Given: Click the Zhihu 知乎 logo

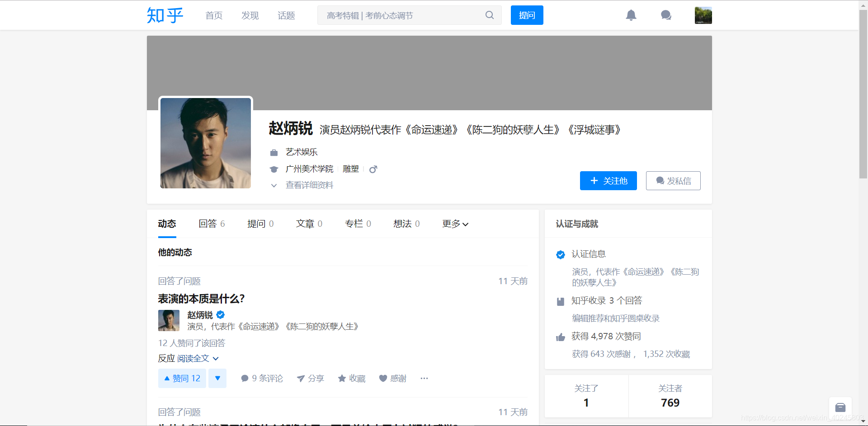Looking at the screenshot, I should click(x=165, y=15).
